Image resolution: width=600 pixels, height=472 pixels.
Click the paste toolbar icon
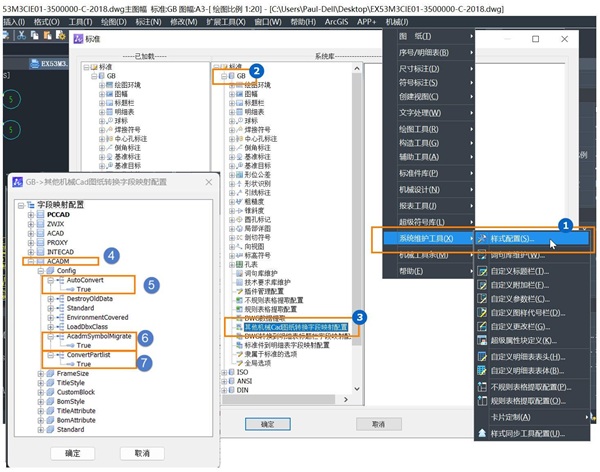tap(47, 35)
